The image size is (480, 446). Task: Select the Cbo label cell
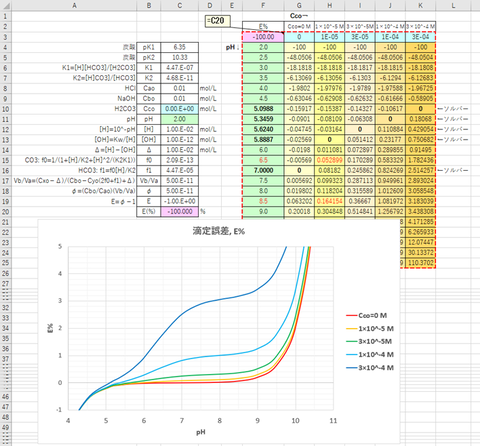click(x=149, y=99)
